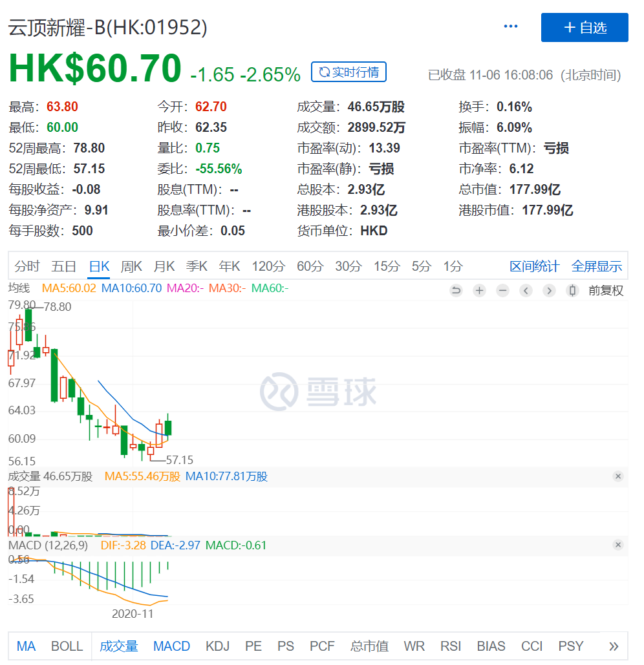
Task: Refresh quotes via 实时行情 button
Action: (349, 72)
